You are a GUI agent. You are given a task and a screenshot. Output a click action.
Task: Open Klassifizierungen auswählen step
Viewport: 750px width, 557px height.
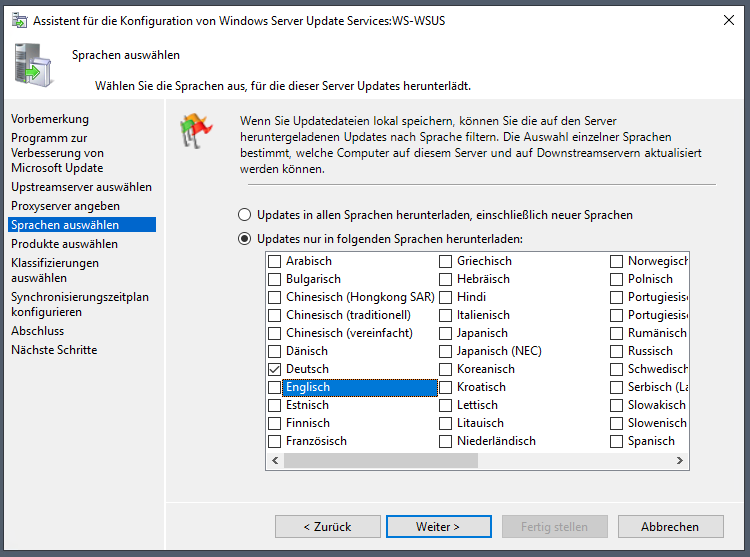pos(55,270)
